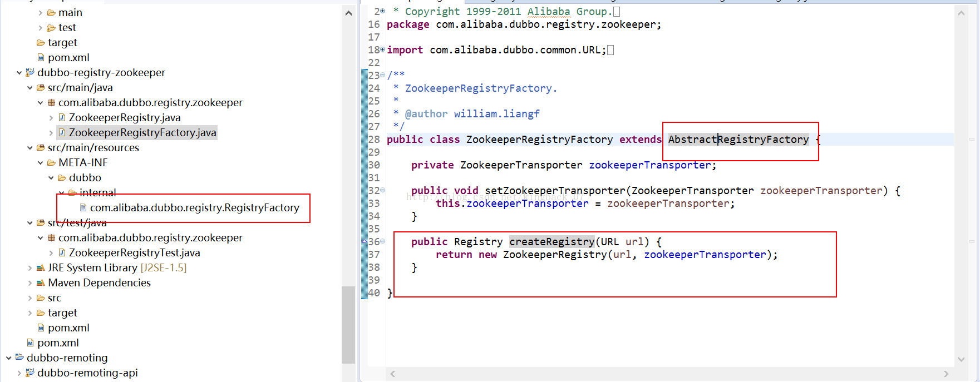Select pom.xml directly above dubbo-remoting
The image size is (980, 382).
point(58,343)
